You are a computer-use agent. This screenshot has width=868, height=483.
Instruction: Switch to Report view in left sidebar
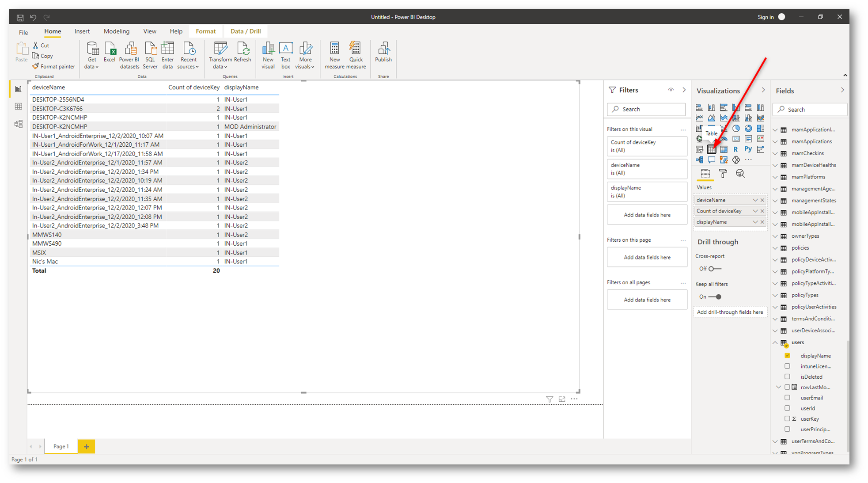click(x=19, y=89)
